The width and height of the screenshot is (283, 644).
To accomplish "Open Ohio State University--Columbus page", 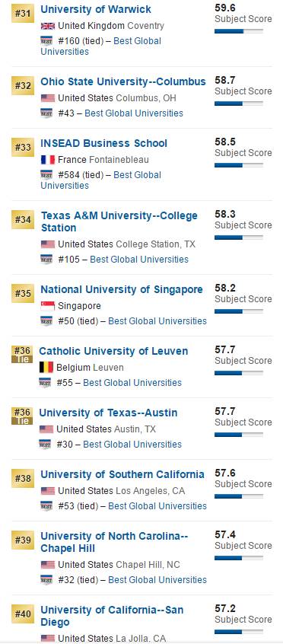I will [x=123, y=81].
